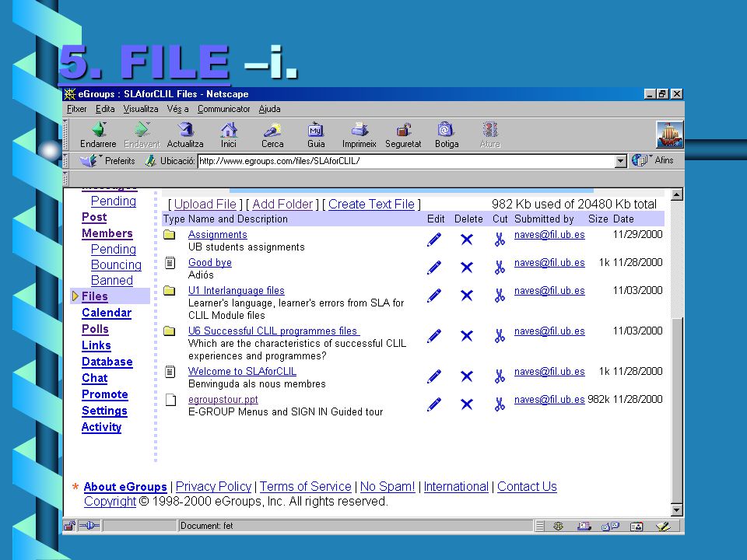
Task: Click the Endavant forward toolbar icon
Action: point(142,130)
